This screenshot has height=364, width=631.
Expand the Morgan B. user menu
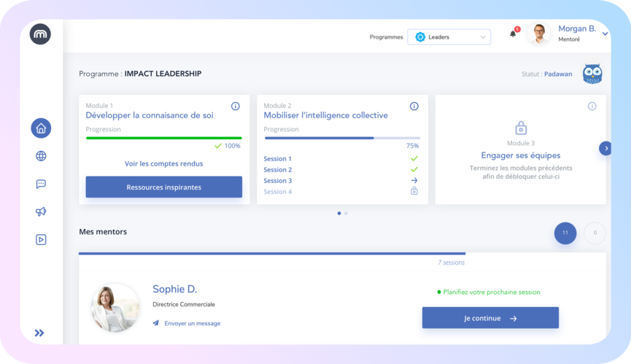coord(605,34)
